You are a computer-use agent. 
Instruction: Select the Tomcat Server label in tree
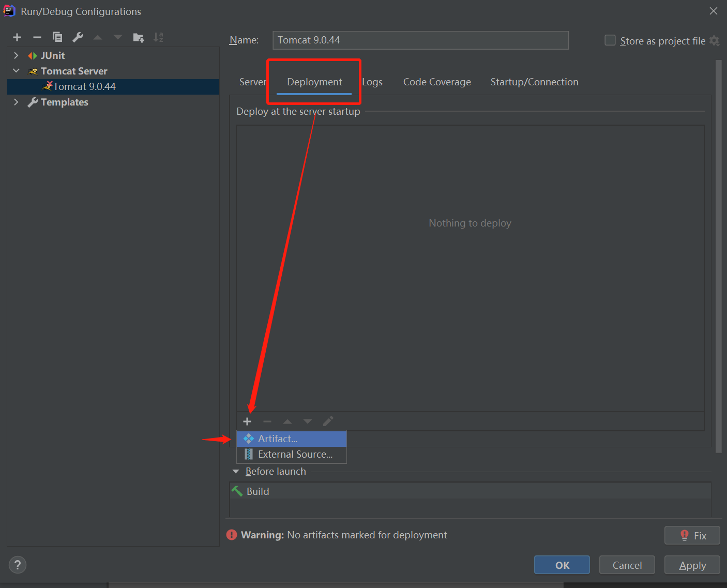pos(74,71)
